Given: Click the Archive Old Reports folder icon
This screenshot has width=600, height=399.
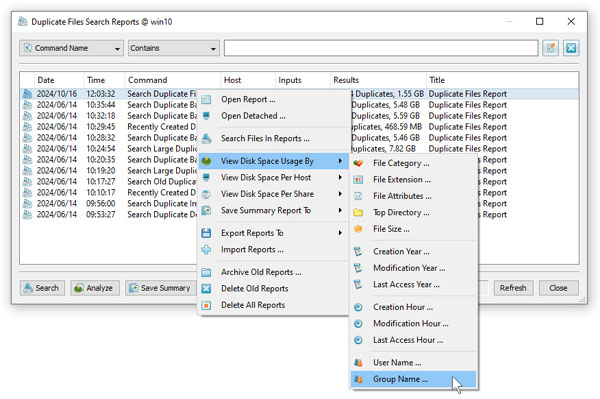Looking at the screenshot, I should point(206,272).
